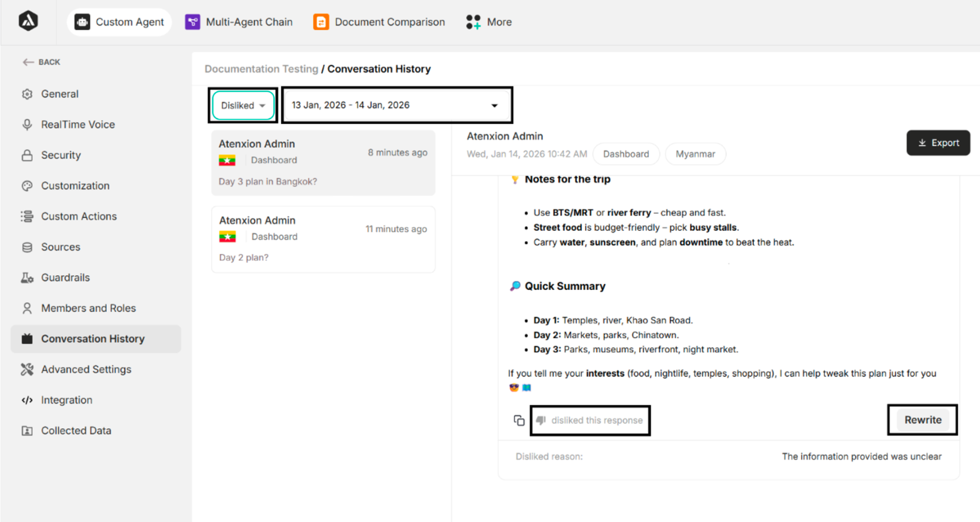Click the Atenxion logo icon
Screen dimensions: 980x522
tap(28, 21)
